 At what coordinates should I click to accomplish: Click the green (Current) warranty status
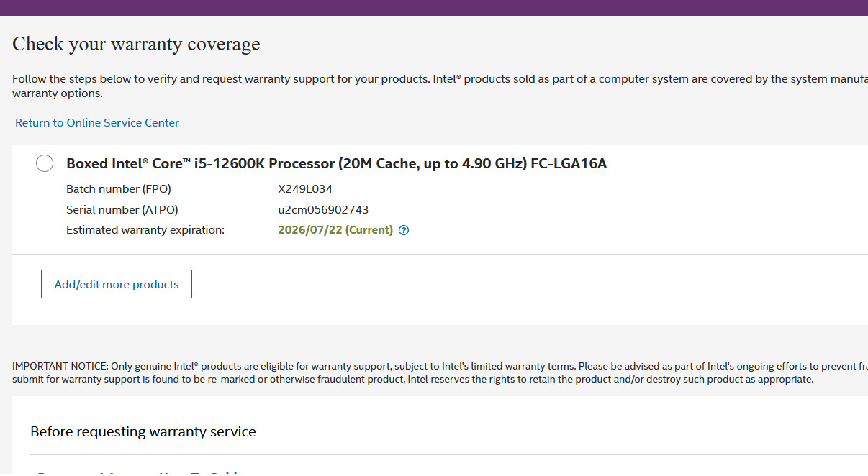[369, 230]
